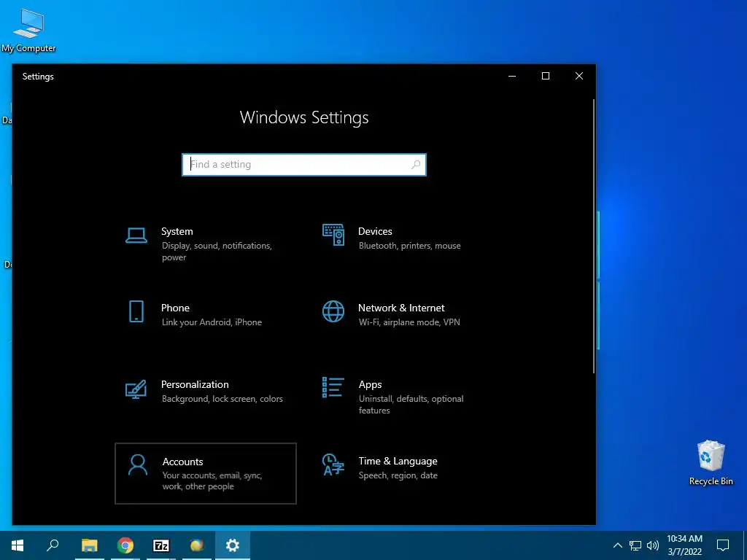
Task: Select the My Computer desktop icon
Action: [x=28, y=31]
